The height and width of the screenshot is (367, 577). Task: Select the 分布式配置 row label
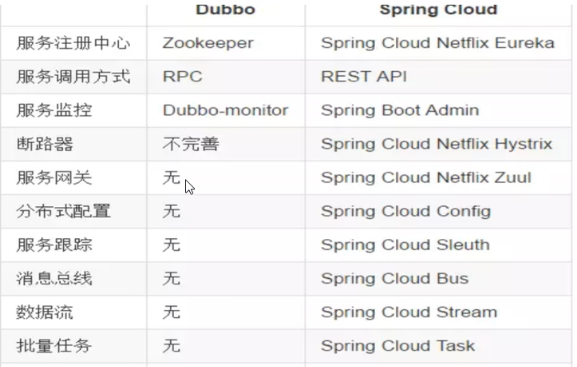tap(63, 211)
